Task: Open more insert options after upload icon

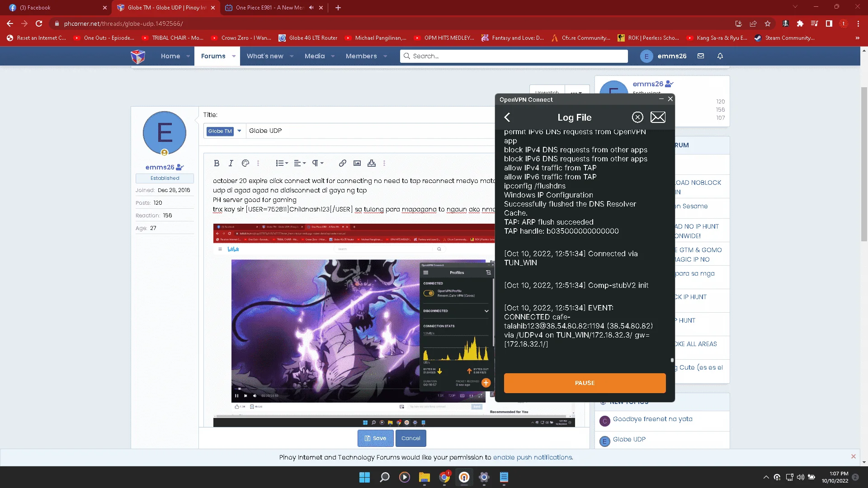Action: 384,163
